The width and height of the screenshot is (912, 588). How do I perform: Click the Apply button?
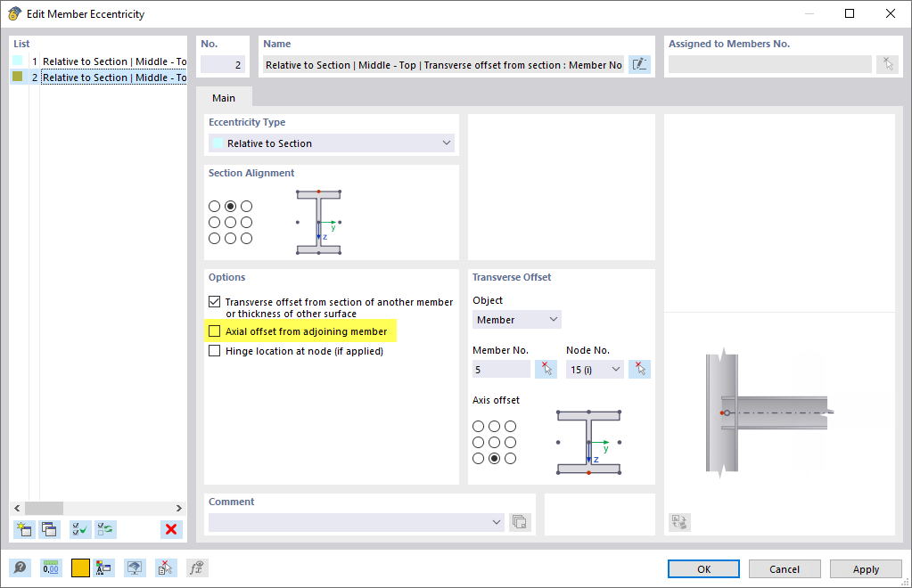[866, 568]
